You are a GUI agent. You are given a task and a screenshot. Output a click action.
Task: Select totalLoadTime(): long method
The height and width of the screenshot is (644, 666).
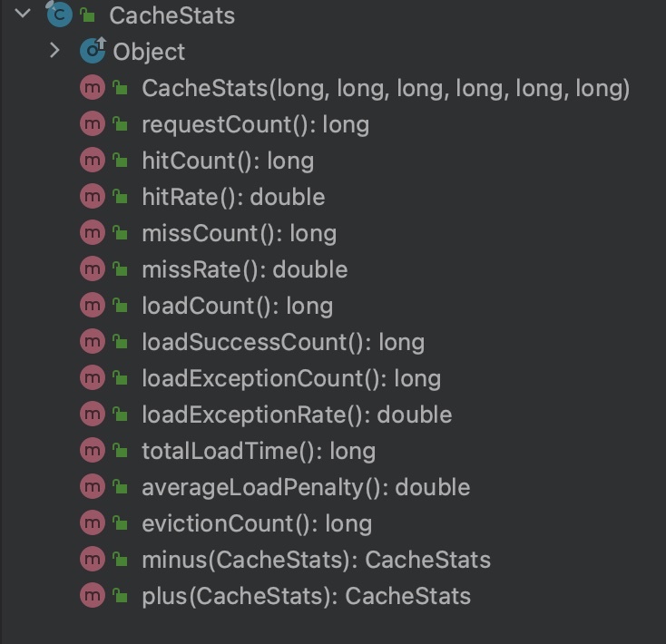259,452
